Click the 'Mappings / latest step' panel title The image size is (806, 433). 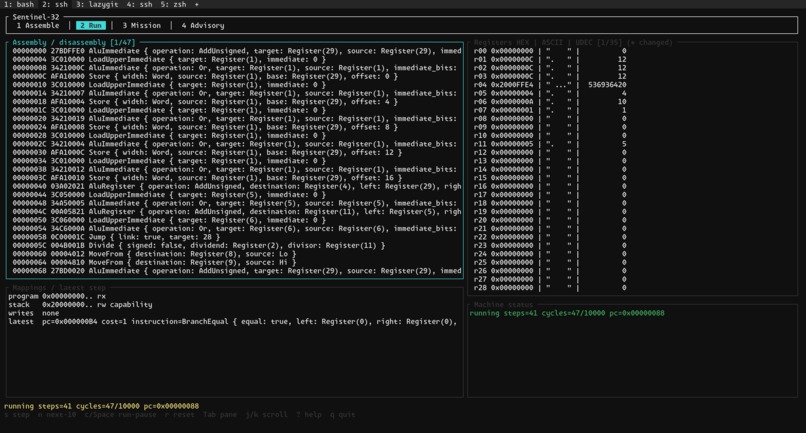[x=59, y=287]
